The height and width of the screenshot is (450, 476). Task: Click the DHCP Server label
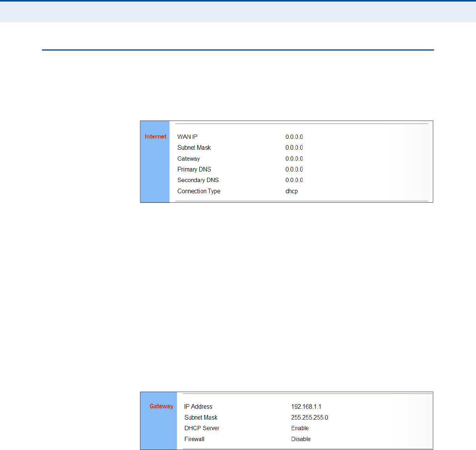202,428
